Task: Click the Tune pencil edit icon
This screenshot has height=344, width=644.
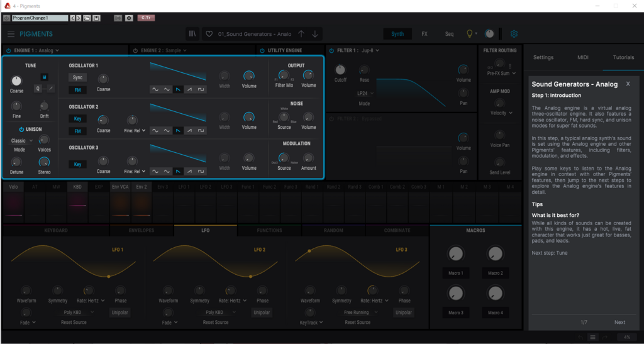Action: point(51,88)
